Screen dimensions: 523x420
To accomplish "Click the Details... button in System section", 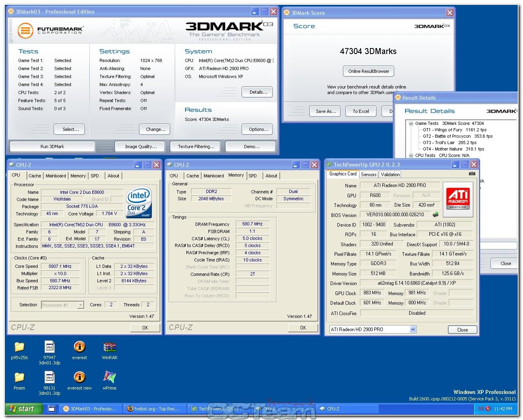I will point(258,92).
